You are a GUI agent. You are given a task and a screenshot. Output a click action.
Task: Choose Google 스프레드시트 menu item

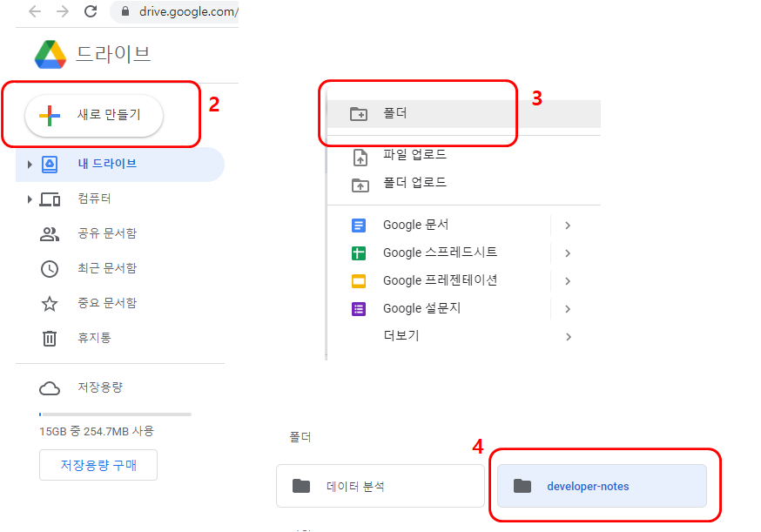pyautogui.click(x=439, y=253)
